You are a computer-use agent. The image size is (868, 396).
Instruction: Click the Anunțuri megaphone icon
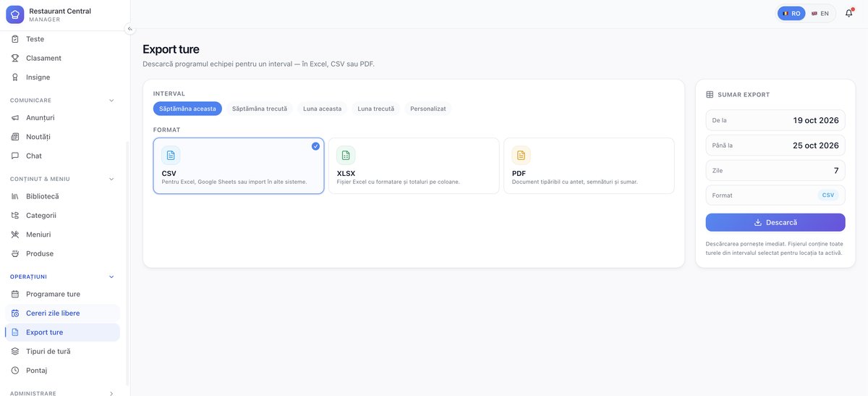(x=15, y=117)
